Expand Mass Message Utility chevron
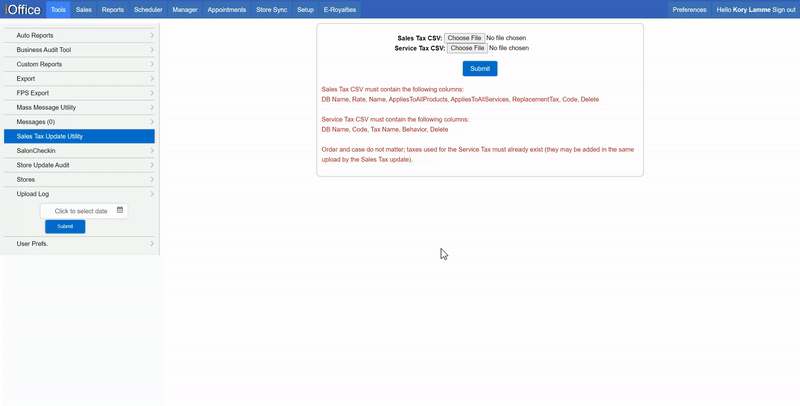 (152, 107)
